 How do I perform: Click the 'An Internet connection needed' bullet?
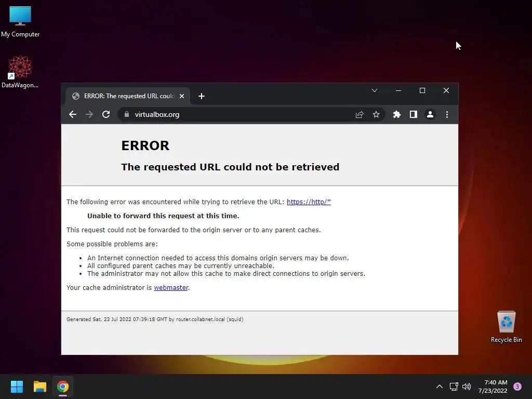pyautogui.click(x=218, y=258)
